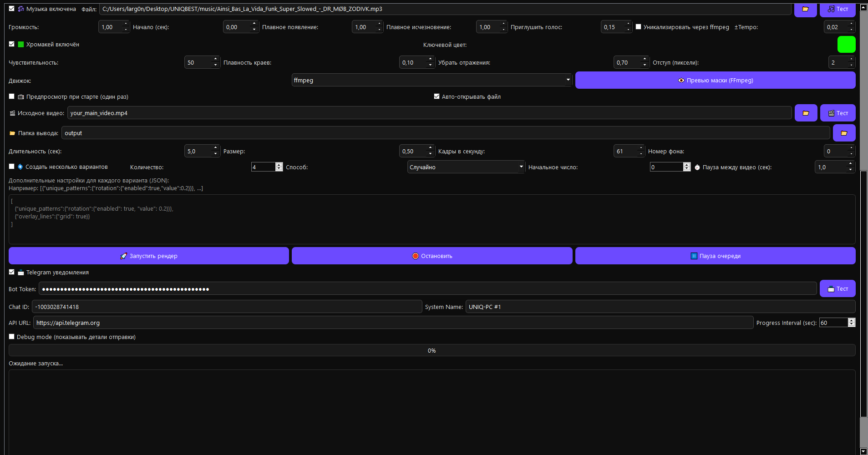Browse for the Папка вывода output folder
The width and height of the screenshot is (868, 455).
844,133
